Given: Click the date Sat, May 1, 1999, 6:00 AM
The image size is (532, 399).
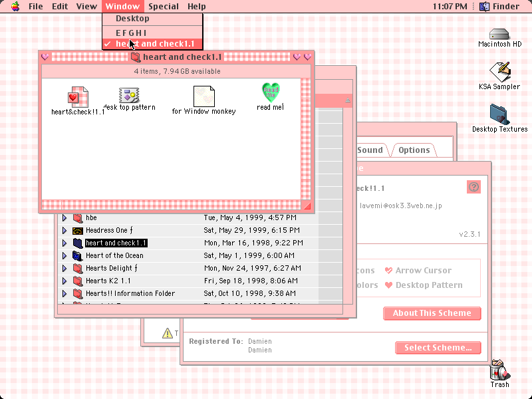Looking at the screenshot, I should coord(249,256).
